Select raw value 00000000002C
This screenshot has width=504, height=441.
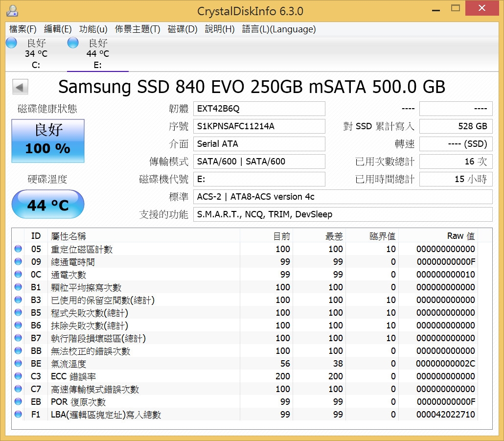(445, 364)
